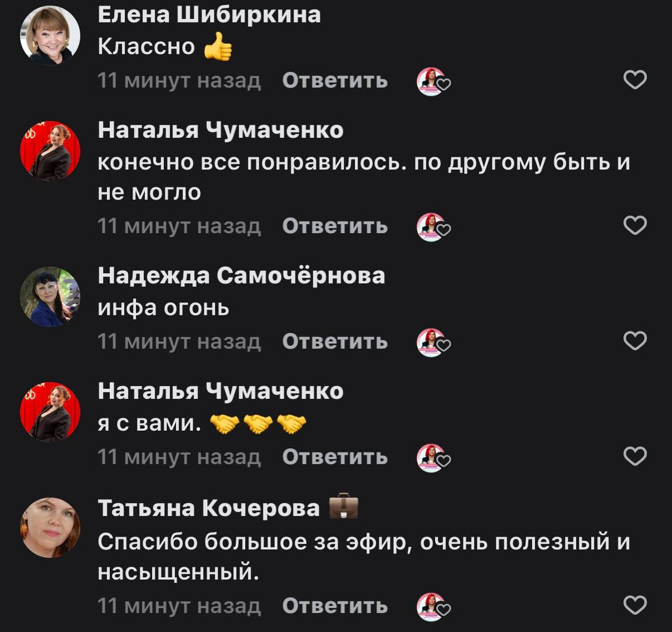Open Надежда Самочёрнова's name link

(241, 275)
